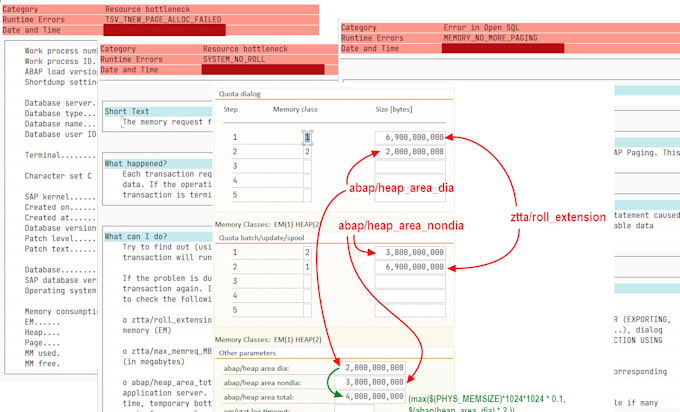Click batch quota step 2 size 6,900,000,000
The width and height of the screenshot is (680, 412).
point(410,267)
